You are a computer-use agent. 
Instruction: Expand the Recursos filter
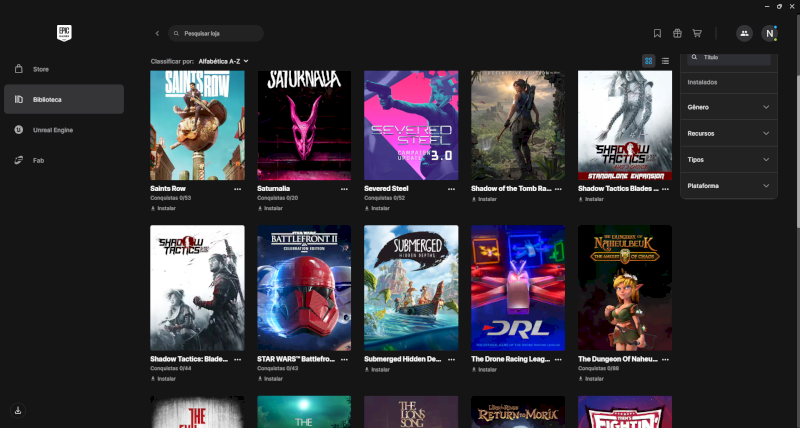pyautogui.click(x=729, y=133)
